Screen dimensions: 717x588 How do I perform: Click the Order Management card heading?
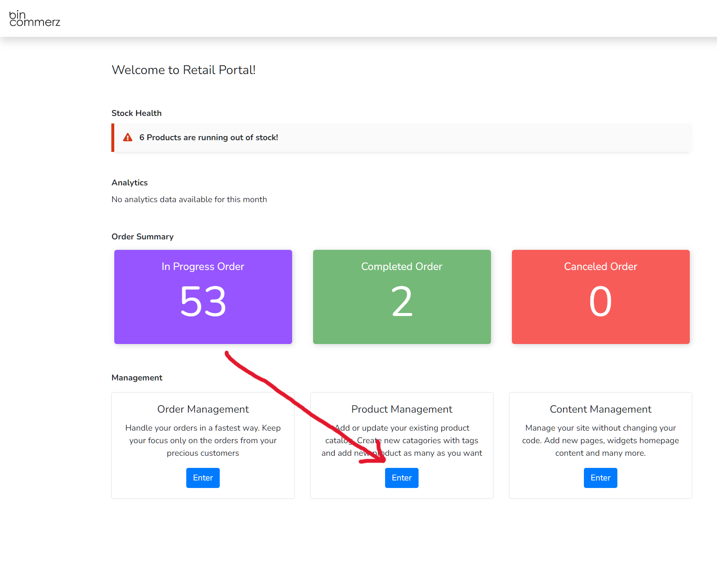(x=203, y=409)
